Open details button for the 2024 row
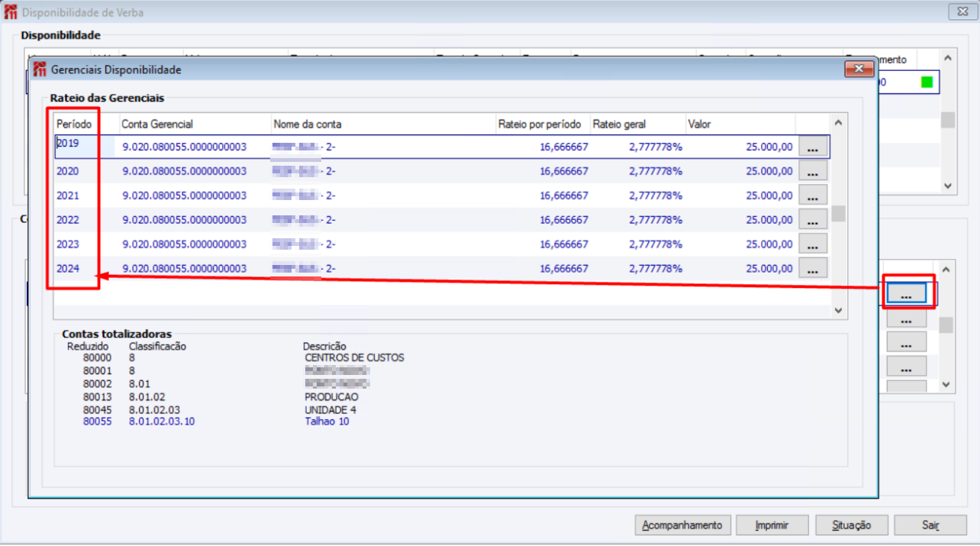This screenshot has height=546, width=980. pos(813,269)
